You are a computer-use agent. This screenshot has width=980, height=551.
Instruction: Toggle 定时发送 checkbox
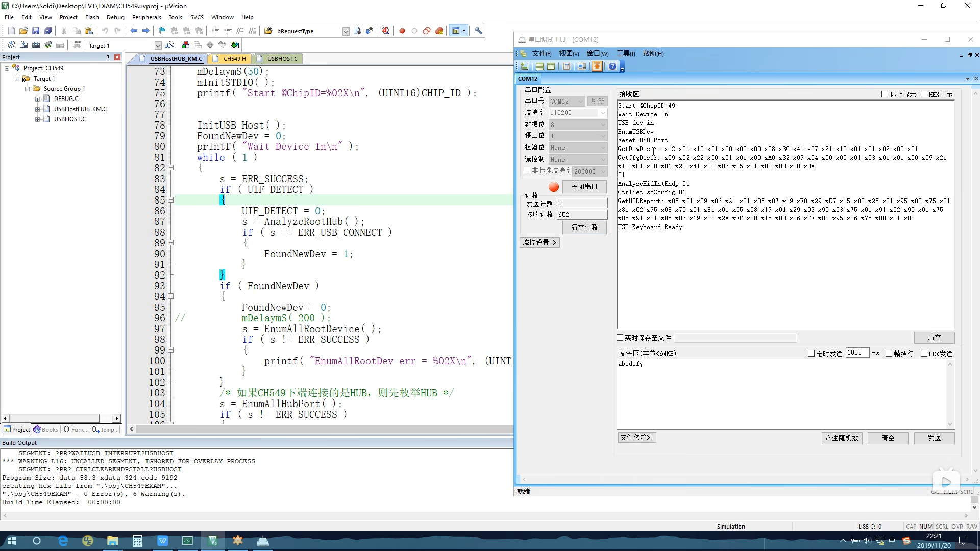[x=812, y=354]
